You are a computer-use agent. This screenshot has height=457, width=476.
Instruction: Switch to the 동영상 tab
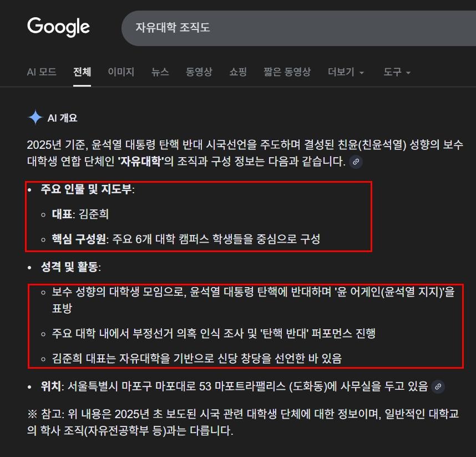[199, 72]
